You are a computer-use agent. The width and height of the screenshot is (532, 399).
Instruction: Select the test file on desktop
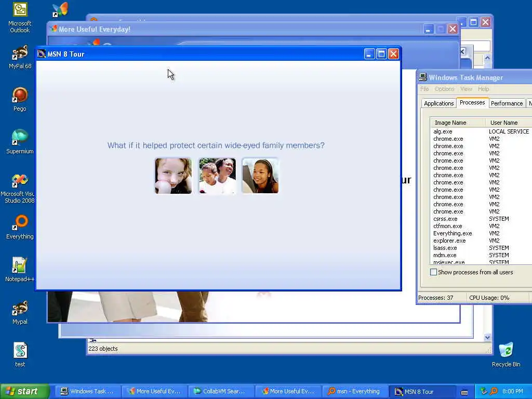(x=20, y=354)
